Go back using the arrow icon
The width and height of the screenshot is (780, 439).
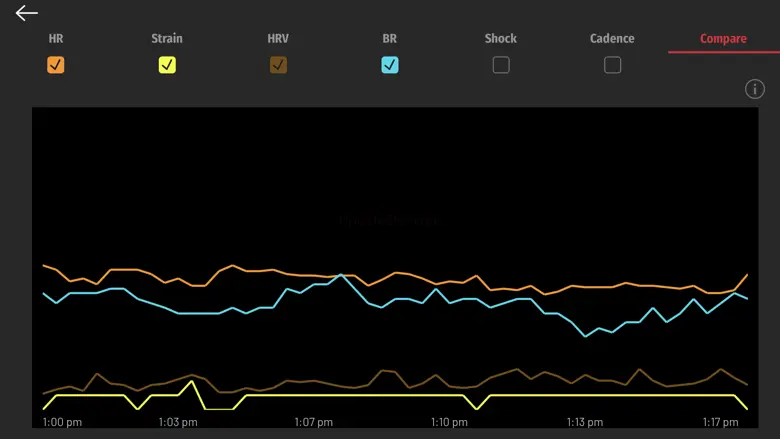(x=26, y=13)
